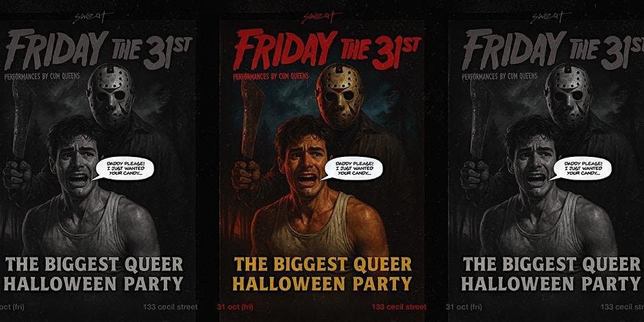Screen dimensions: 644x322
Task: Click the red performances credit line
Action: coord(271,77)
